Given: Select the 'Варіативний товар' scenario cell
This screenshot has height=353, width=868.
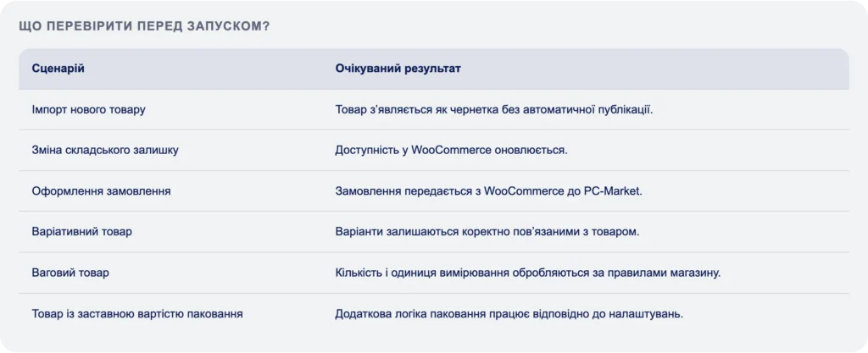Looking at the screenshot, I should tap(82, 232).
